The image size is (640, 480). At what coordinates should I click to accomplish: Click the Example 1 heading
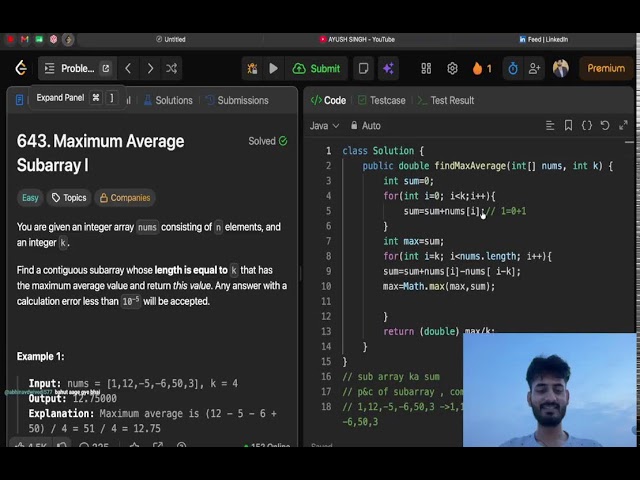[x=40, y=356]
